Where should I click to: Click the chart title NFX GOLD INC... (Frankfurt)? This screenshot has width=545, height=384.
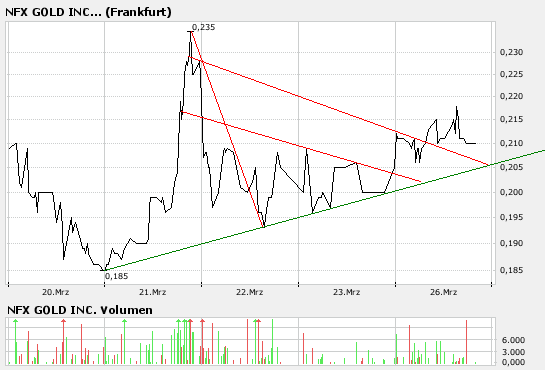coord(88,12)
